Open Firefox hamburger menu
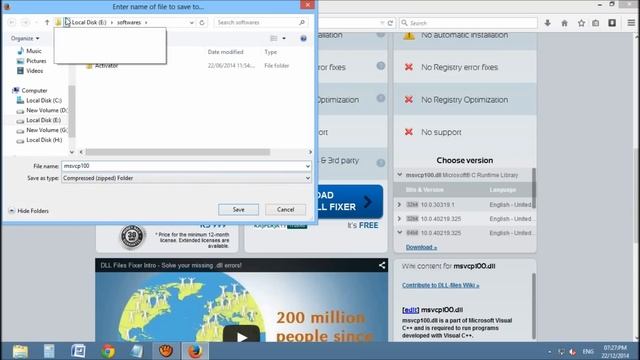The width and height of the screenshot is (640, 360). (631, 23)
